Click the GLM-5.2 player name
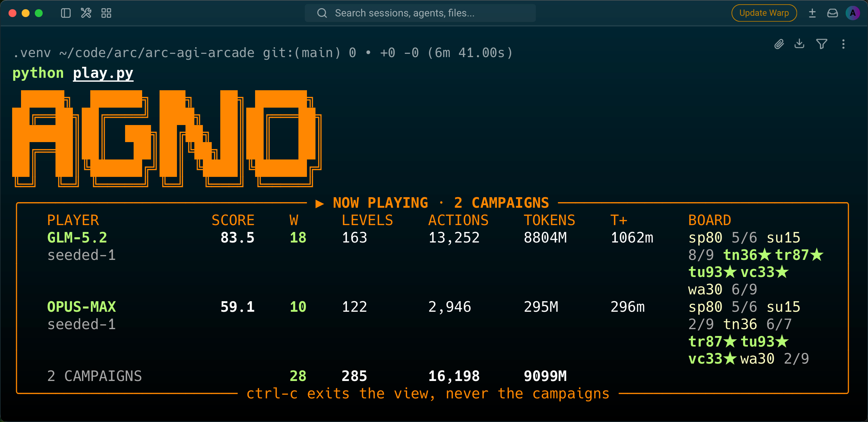Viewport: 868px width, 422px height. point(77,238)
